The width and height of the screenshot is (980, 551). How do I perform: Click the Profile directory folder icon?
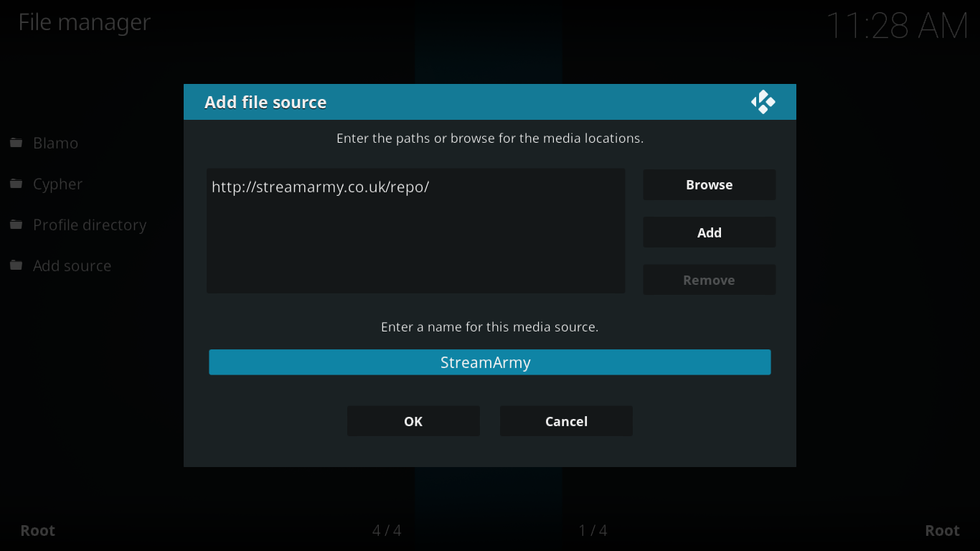(15, 225)
